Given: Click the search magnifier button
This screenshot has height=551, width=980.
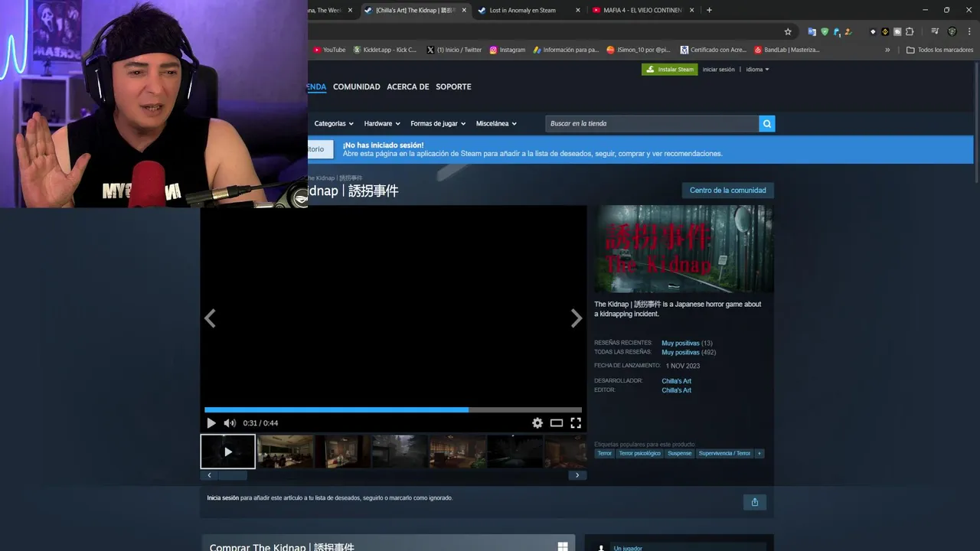Looking at the screenshot, I should click(x=767, y=124).
